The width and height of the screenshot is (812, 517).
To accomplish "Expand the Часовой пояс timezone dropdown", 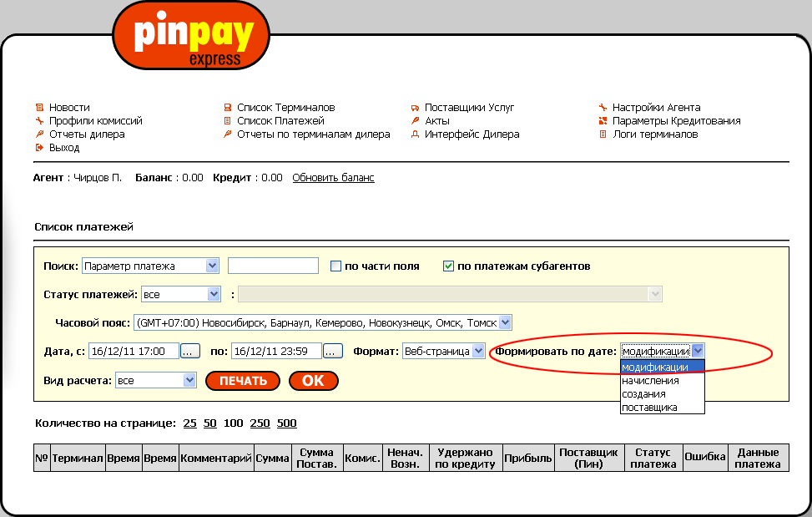I will (x=504, y=322).
